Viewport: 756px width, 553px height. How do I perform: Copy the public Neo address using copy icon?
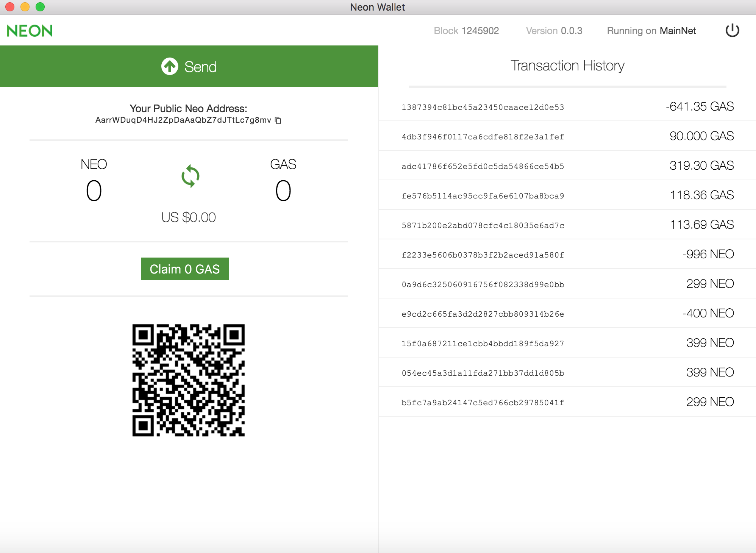pyautogui.click(x=278, y=120)
